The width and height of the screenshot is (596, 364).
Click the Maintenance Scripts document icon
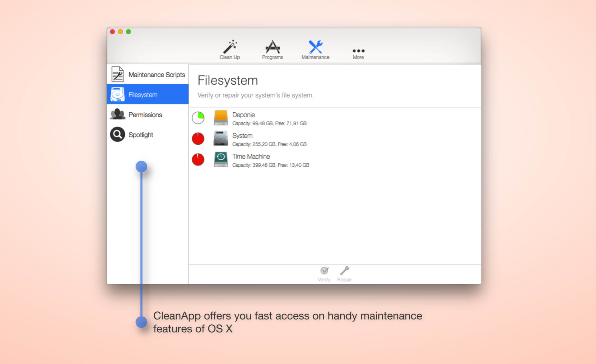tap(117, 74)
